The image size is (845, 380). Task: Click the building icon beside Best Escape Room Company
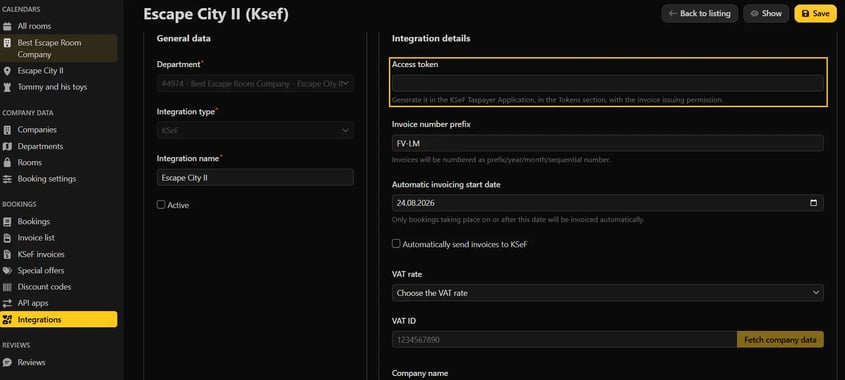[x=8, y=43]
